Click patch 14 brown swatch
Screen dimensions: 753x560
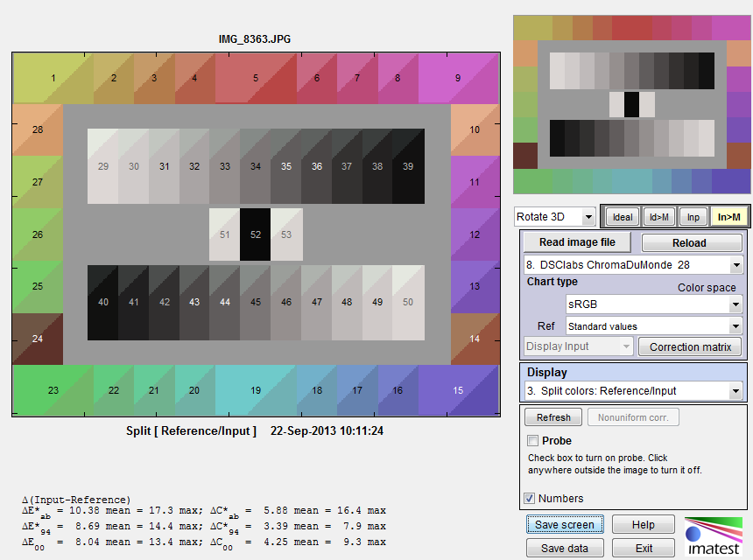[475, 339]
